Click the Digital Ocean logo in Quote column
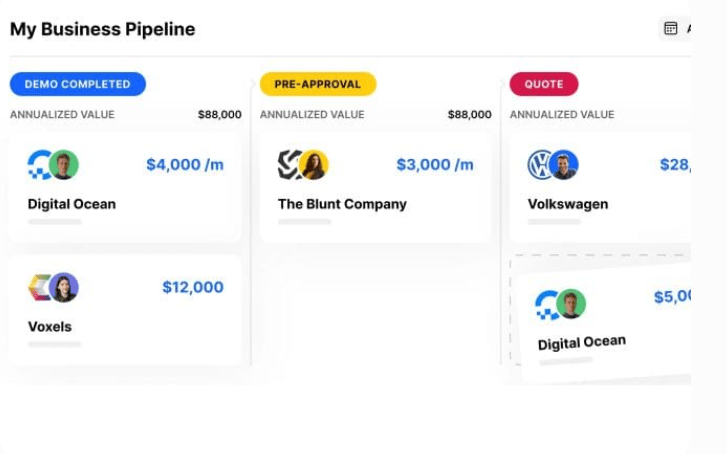Viewport: 727px width, 454px height. (x=547, y=305)
